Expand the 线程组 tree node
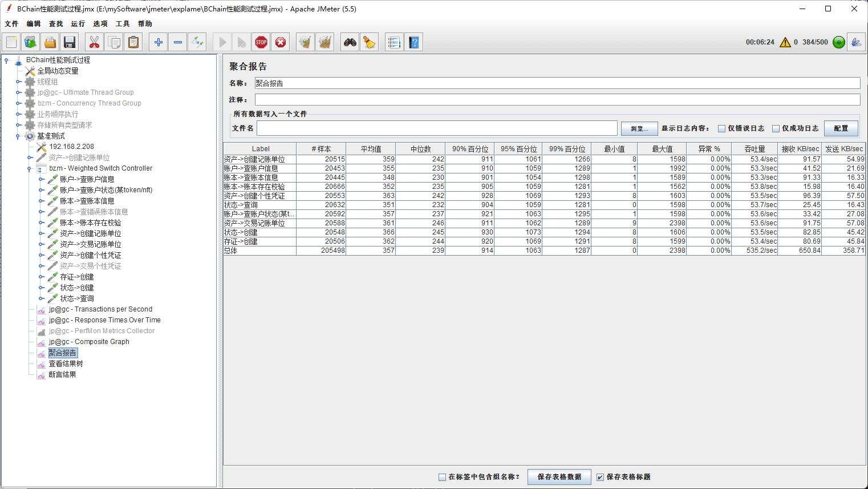Viewport: 868px width, 489px height. point(18,82)
